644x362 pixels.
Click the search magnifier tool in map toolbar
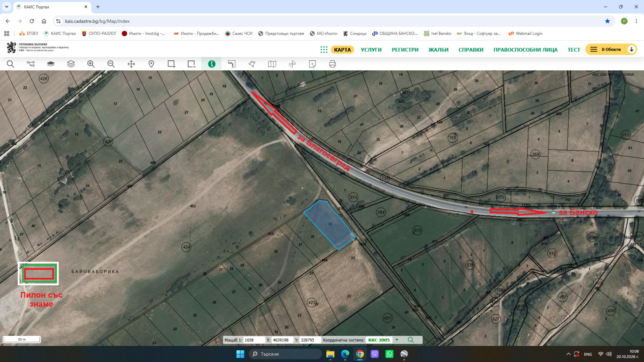10,64
